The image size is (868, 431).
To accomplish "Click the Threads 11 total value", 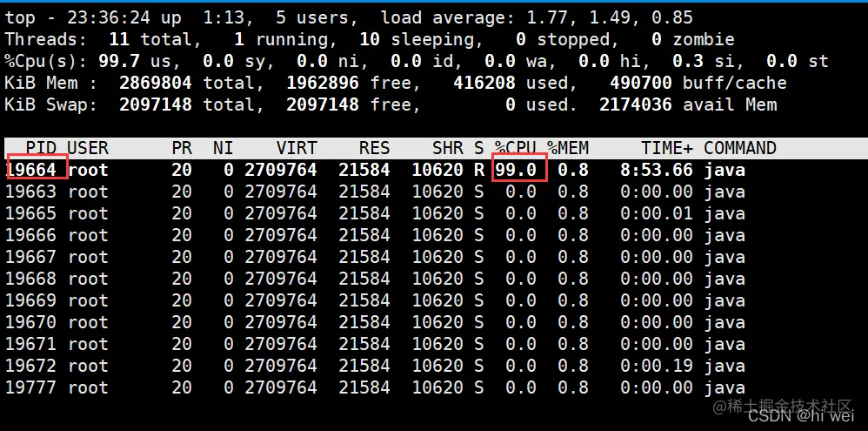I will pyautogui.click(x=119, y=39).
